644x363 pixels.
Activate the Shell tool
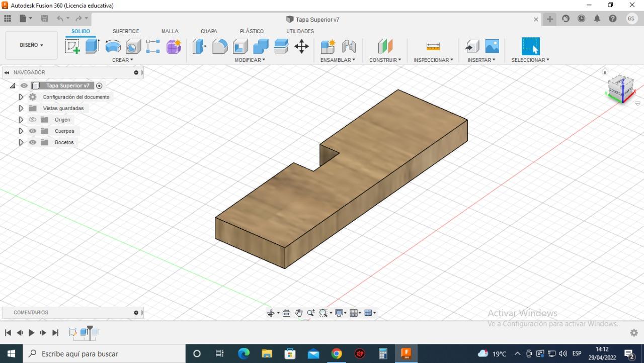pos(240,46)
